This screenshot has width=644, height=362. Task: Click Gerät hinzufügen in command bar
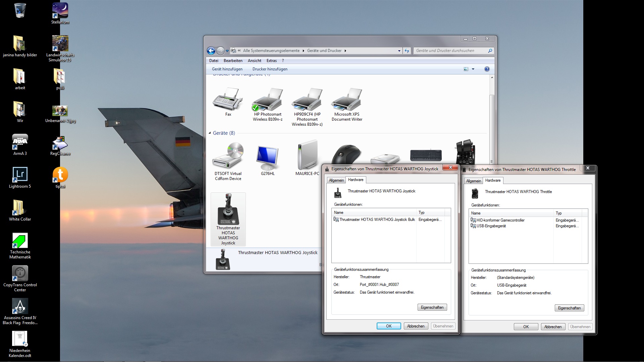[x=227, y=69]
